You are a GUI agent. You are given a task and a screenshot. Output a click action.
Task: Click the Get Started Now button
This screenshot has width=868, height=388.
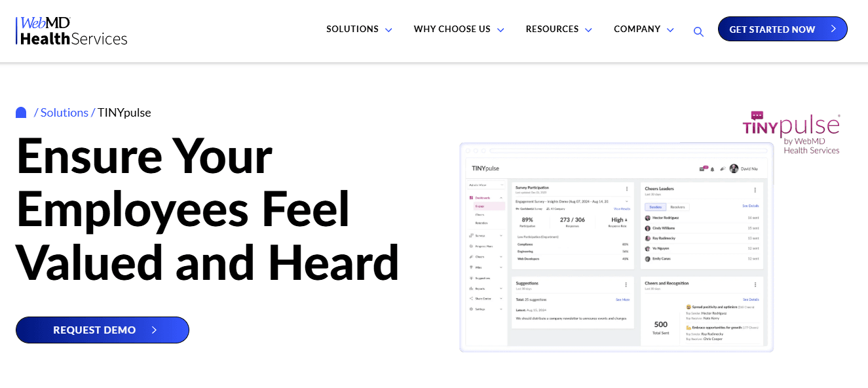(783, 29)
